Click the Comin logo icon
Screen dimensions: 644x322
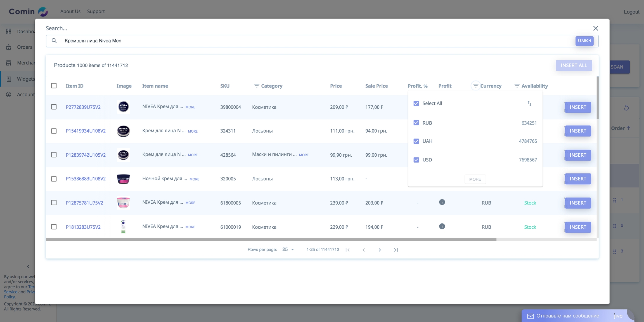click(43, 11)
